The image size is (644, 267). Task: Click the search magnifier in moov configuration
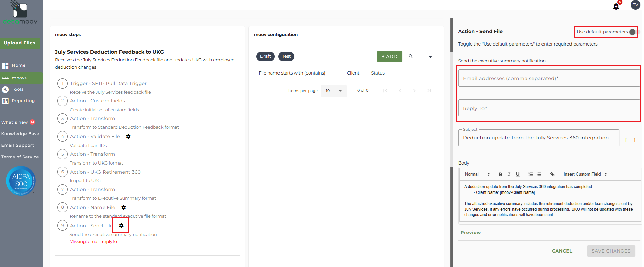411,56
